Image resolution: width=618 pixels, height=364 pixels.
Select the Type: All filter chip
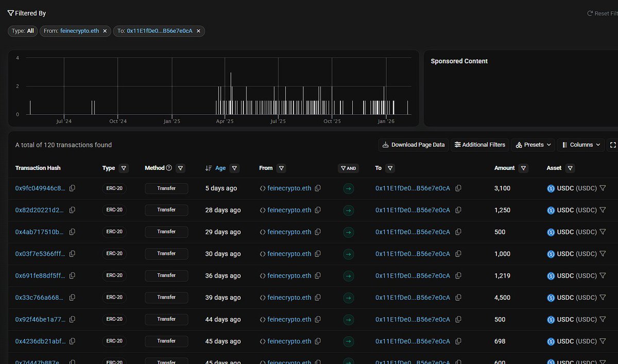pyautogui.click(x=23, y=31)
